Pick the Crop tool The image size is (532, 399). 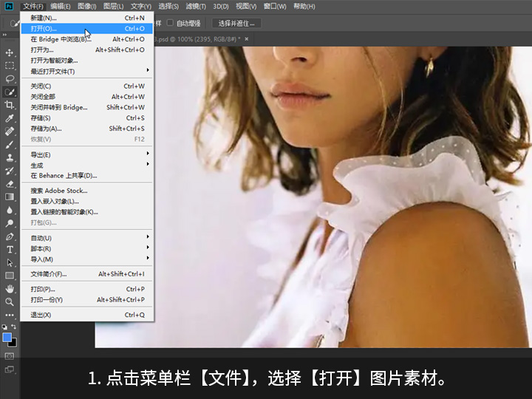(x=10, y=105)
